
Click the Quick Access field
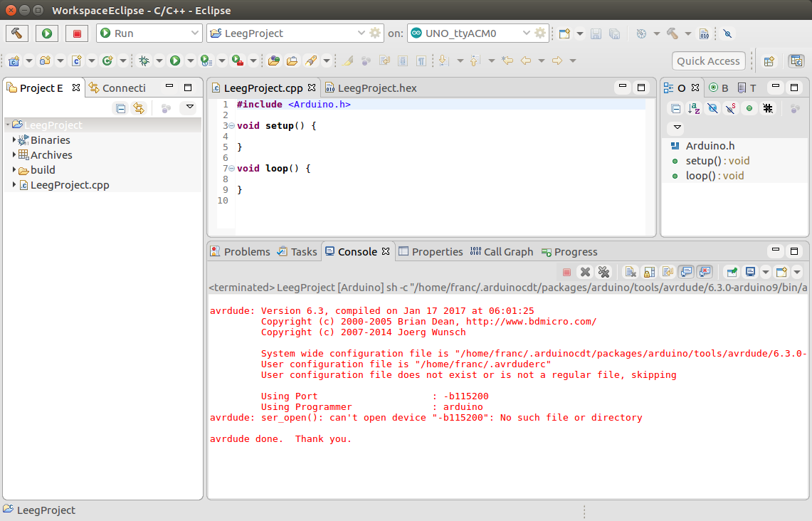(708, 61)
